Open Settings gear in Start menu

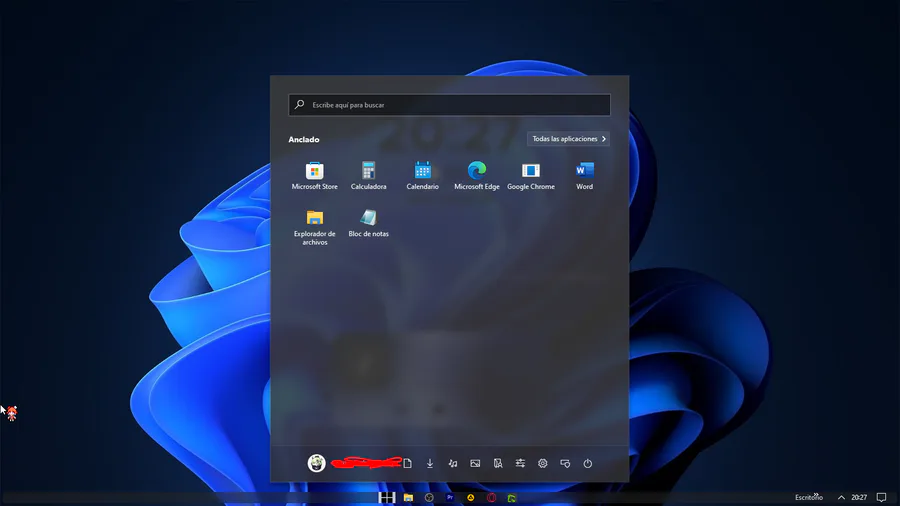pos(542,463)
